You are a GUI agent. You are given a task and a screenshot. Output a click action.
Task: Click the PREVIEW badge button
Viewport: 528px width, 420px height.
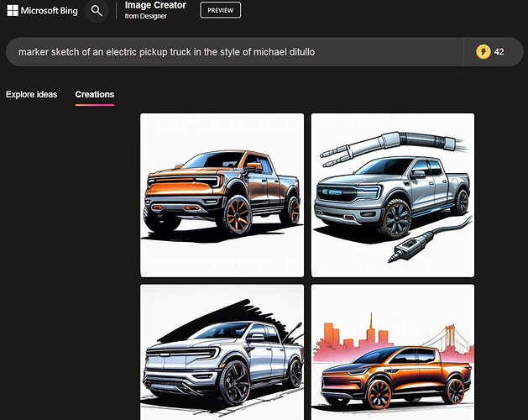221,10
